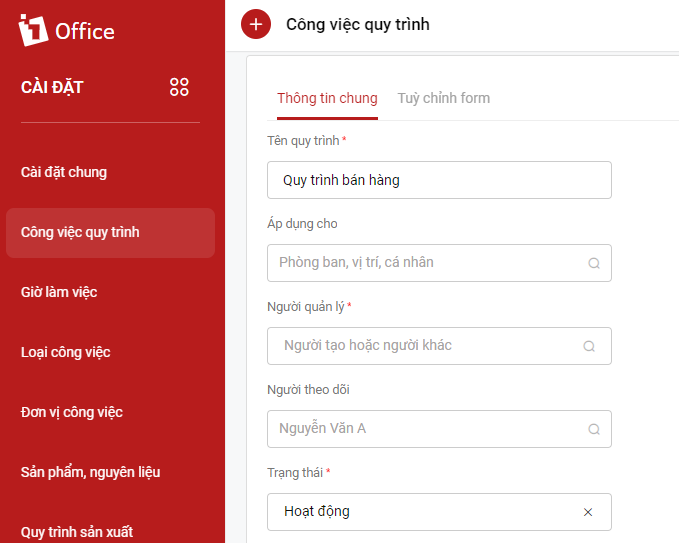Open Sản phẩm, nguyên liệu settings

pyautogui.click(x=91, y=472)
